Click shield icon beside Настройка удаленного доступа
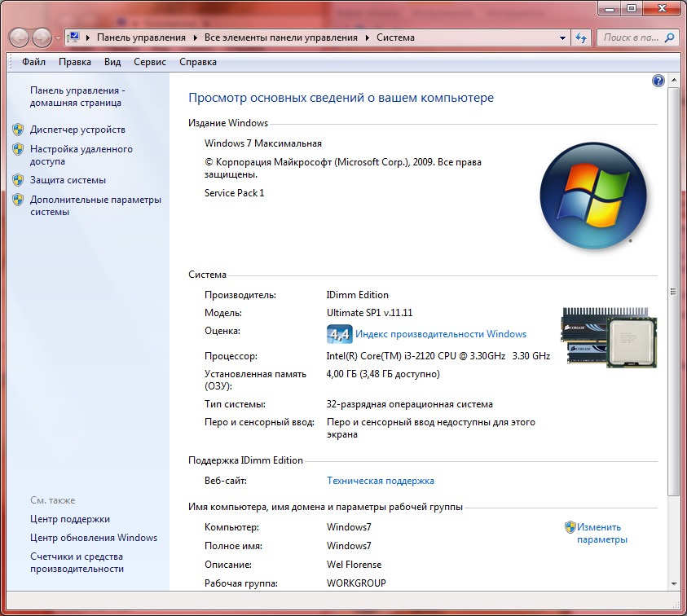Viewport: 687px width, 616px height. pyautogui.click(x=18, y=149)
